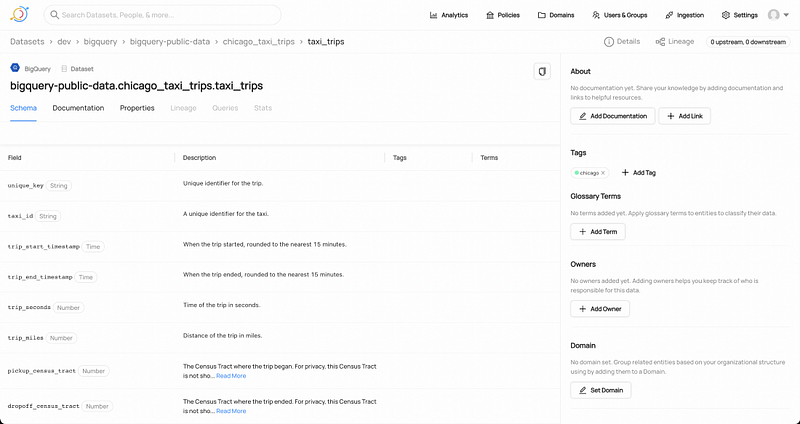Open the Settings dropdown menu
This screenshot has height=424, width=800.
tap(740, 15)
